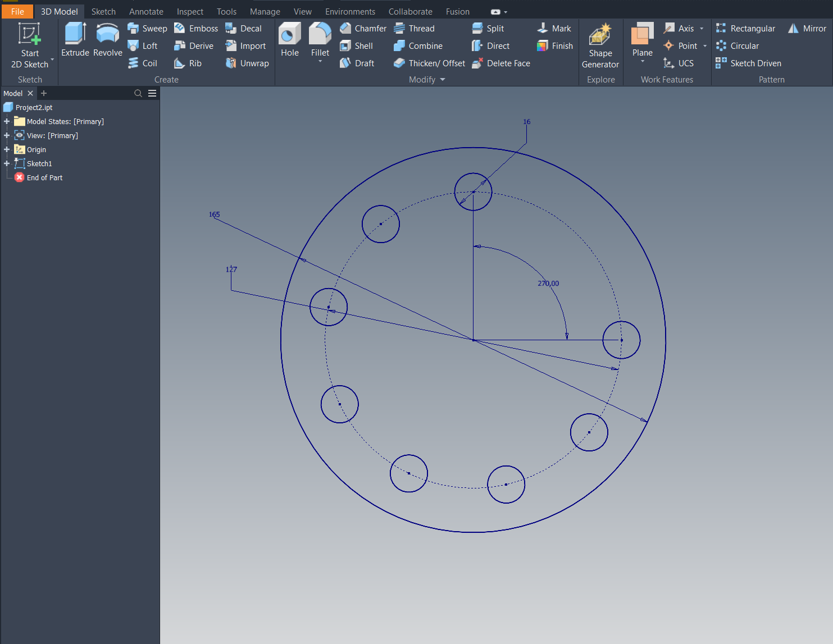833x644 pixels.
Task: Select Project2.ipt in the browser
Action: 34,107
